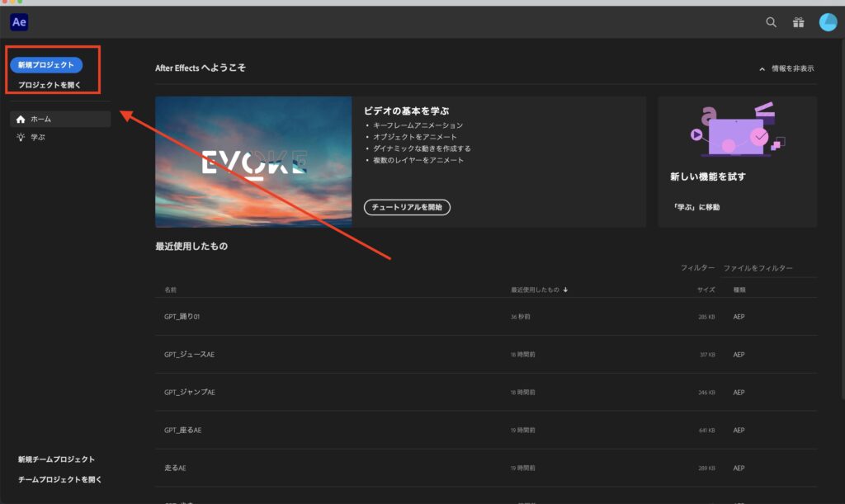The width and height of the screenshot is (845, 504).
Task: Click the After Effects Ae logo icon
Action: pyautogui.click(x=19, y=22)
